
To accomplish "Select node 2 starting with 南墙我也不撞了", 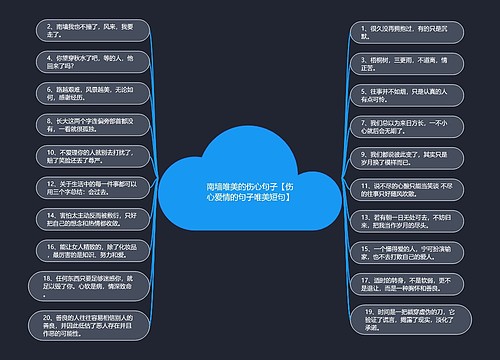I will 93,30.
